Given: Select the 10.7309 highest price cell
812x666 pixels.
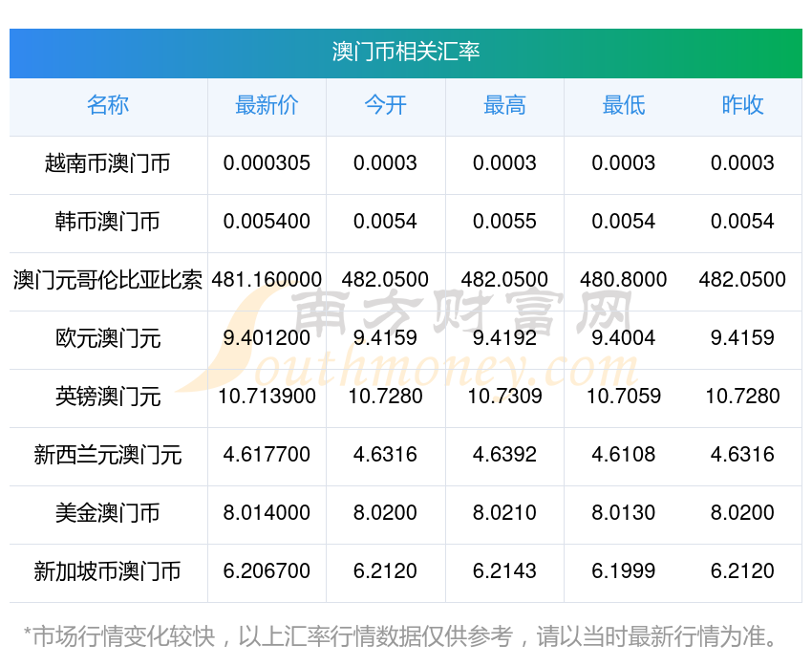Looking at the screenshot, I should [504, 397].
